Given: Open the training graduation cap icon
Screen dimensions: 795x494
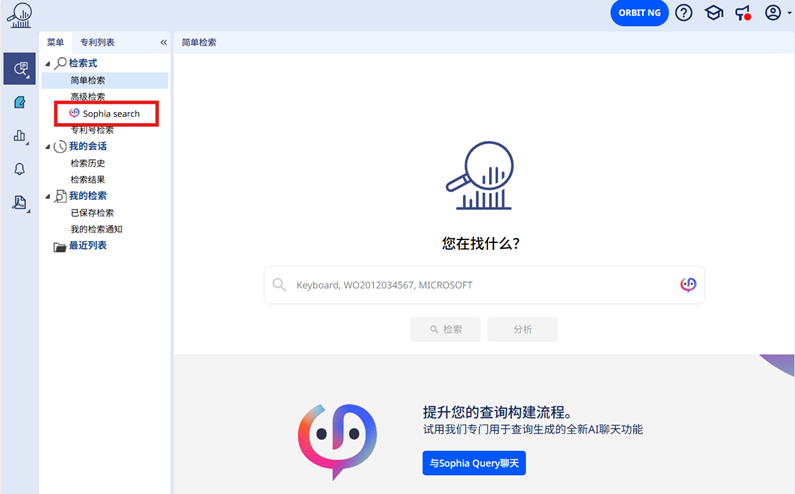Looking at the screenshot, I should point(713,13).
